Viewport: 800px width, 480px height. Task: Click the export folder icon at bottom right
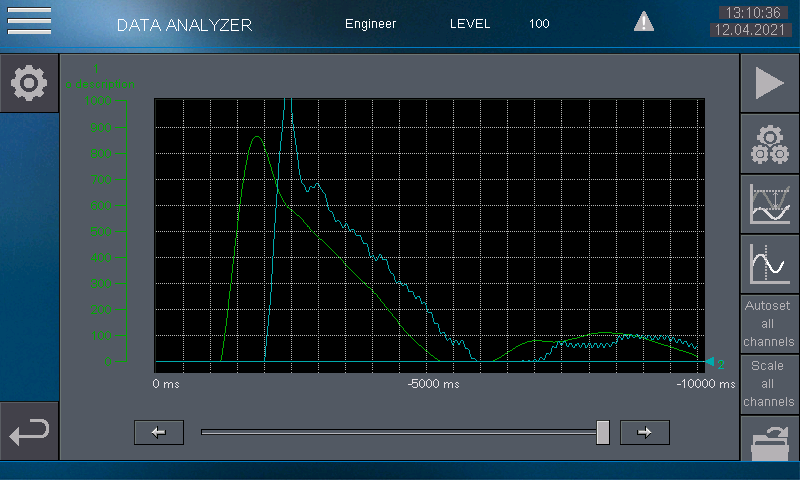(769, 442)
